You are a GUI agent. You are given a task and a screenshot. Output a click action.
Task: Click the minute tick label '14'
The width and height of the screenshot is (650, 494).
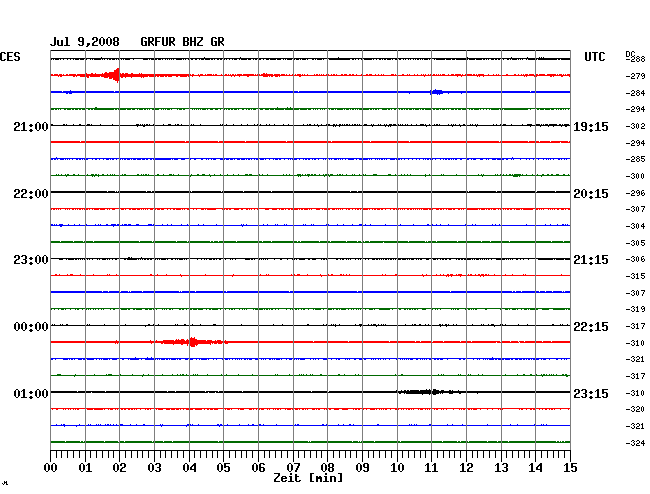[x=535, y=468]
